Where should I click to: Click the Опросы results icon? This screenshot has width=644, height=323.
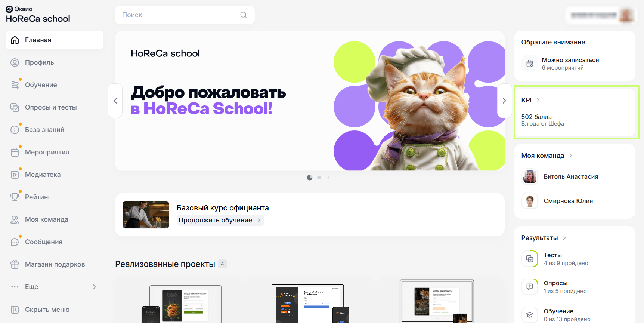(x=530, y=287)
